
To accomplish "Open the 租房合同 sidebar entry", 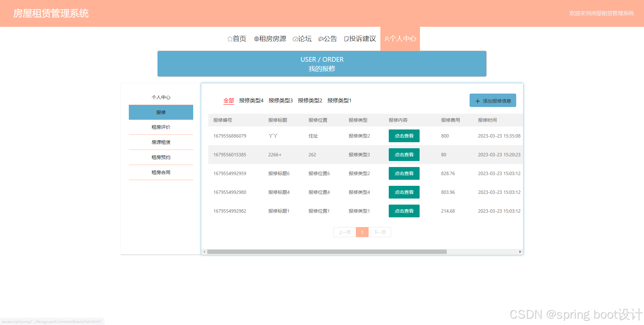I will pos(161,172).
